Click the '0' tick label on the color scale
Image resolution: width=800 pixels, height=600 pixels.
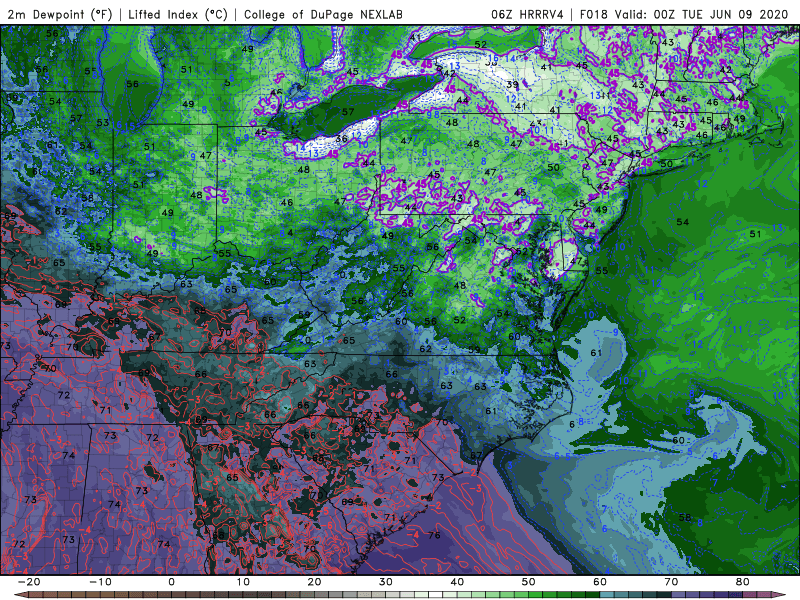(171, 582)
